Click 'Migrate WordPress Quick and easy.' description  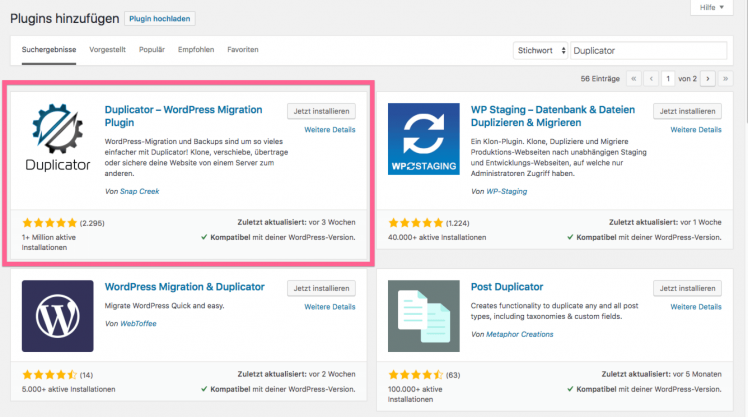(x=164, y=306)
